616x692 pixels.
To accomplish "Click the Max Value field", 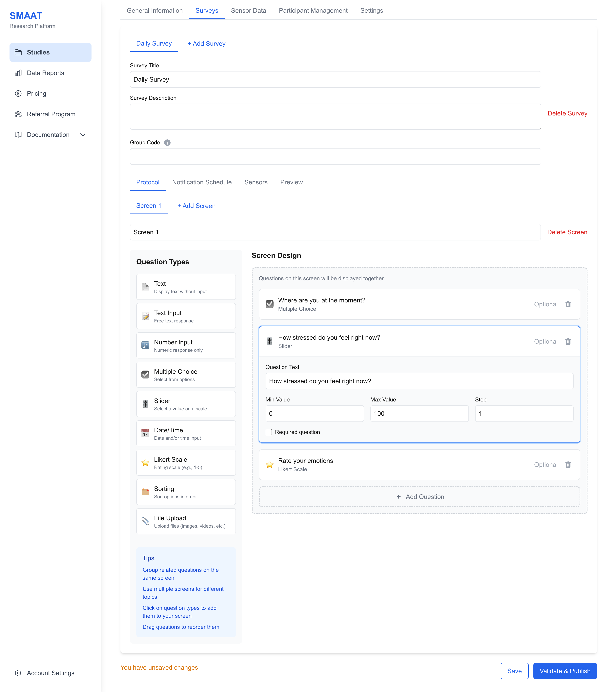I will tap(419, 414).
